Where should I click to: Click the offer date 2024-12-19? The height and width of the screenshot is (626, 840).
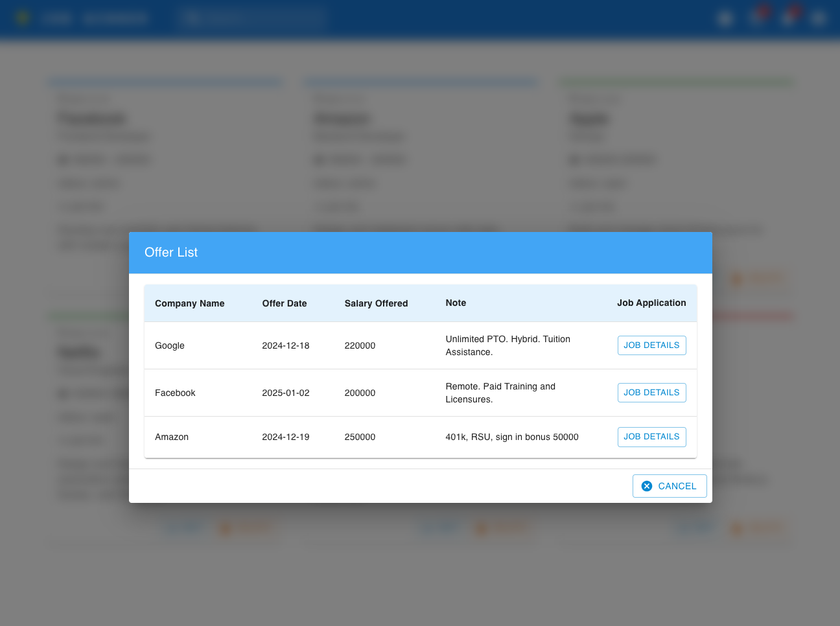click(286, 437)
